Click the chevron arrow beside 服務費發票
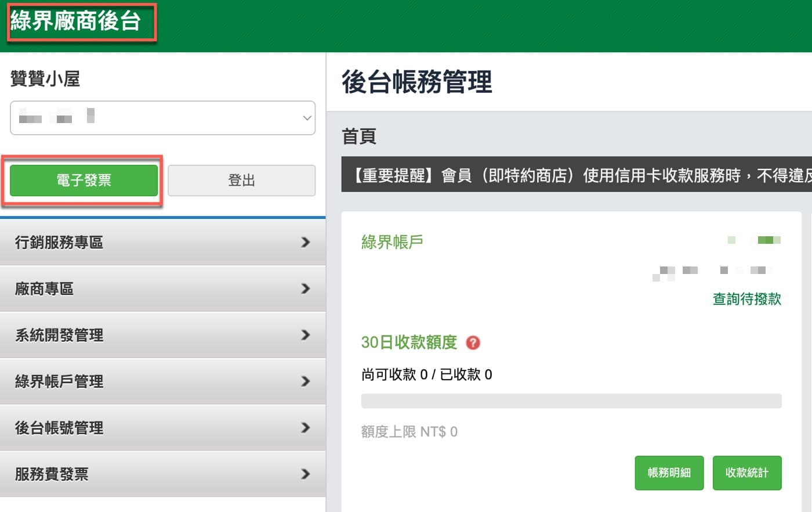 pos(306,474)
